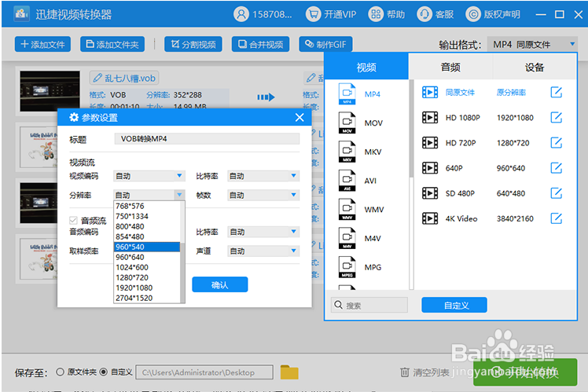
Task: Click the 标题 text field
Action: point(207,139)
